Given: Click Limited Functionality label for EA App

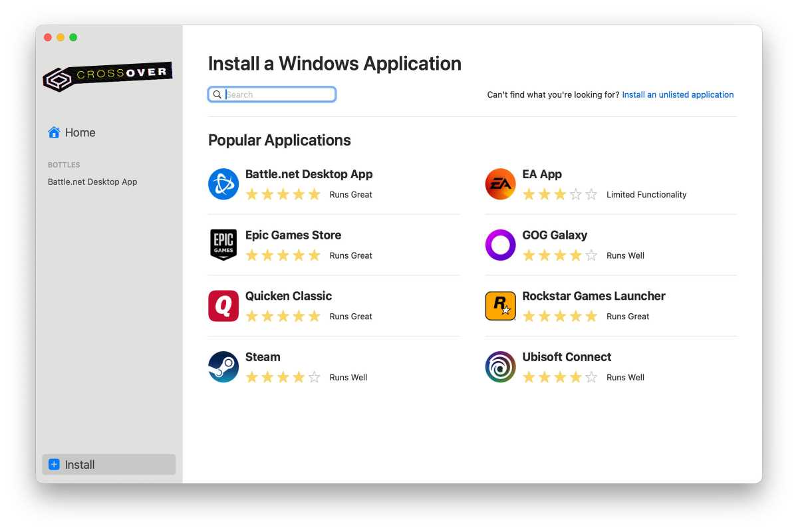Looking at the screenshot, I should (x=646, y=195).
